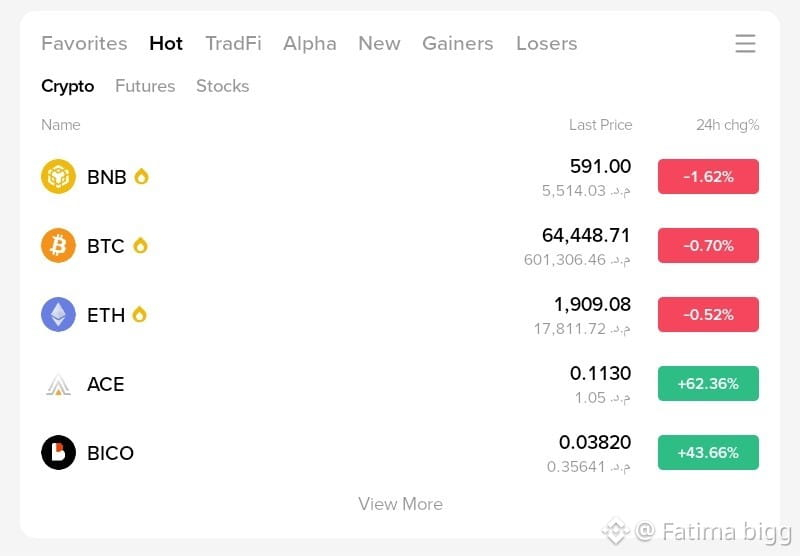Open the Gainers tab
Image resolution: width=800 pixels, height=556 pixels.
tap(458, 43)
